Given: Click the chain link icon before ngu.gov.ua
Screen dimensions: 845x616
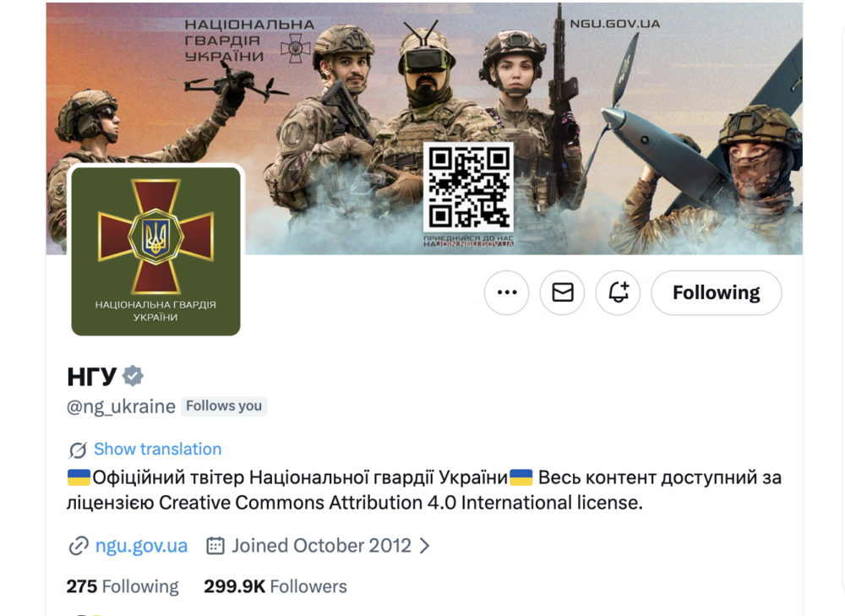Looking at the screenshot, I should tap(79, 545).
